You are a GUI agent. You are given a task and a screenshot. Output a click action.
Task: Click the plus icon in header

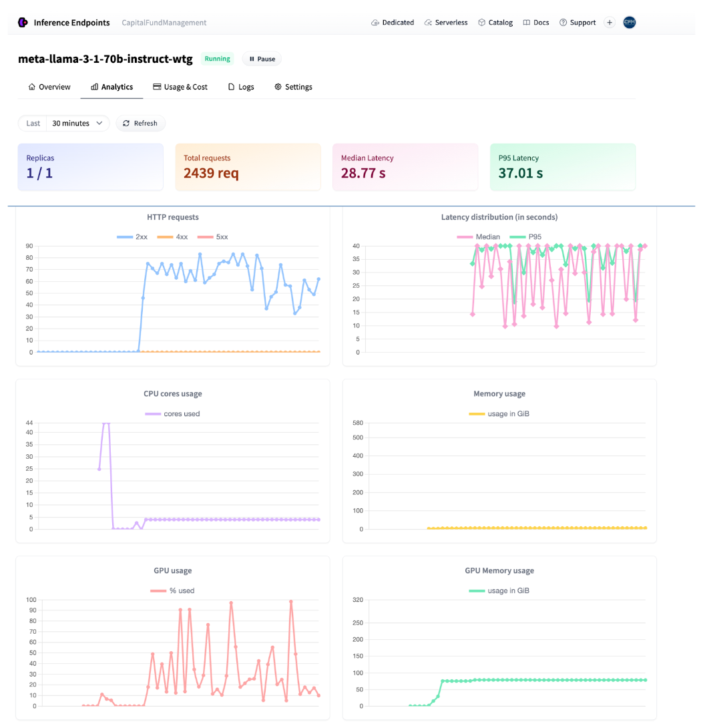(x=610, y=23)
